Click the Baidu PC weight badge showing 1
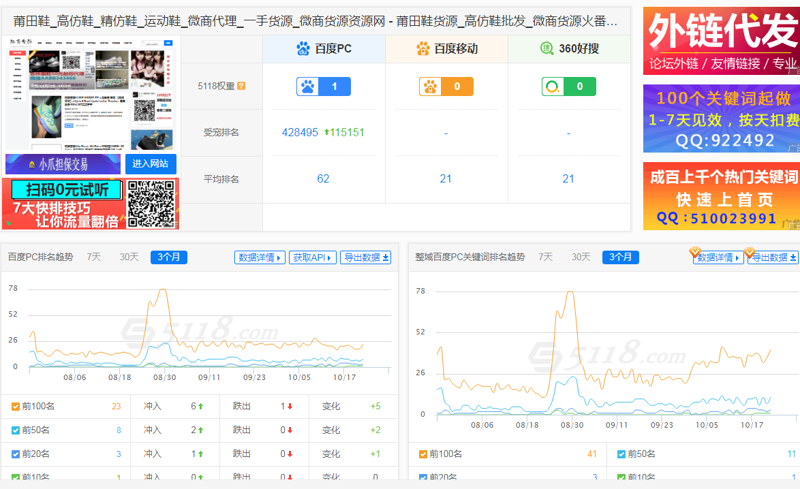Screen dimensions: 800x489 click(x=323, y=87)
